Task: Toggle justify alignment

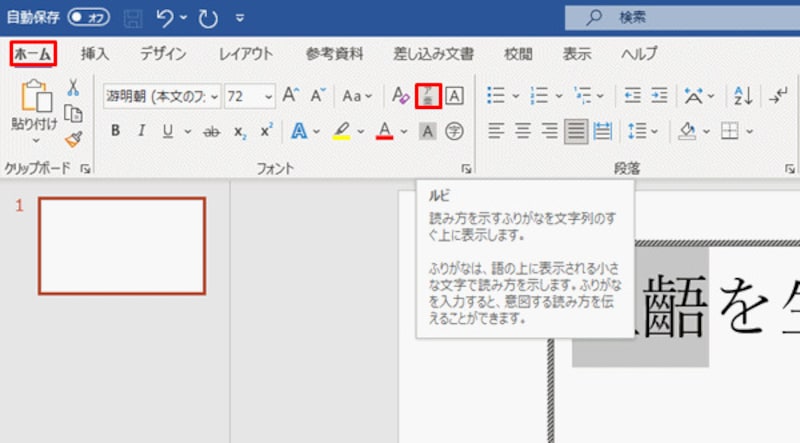Action: [x=576, y=131]
